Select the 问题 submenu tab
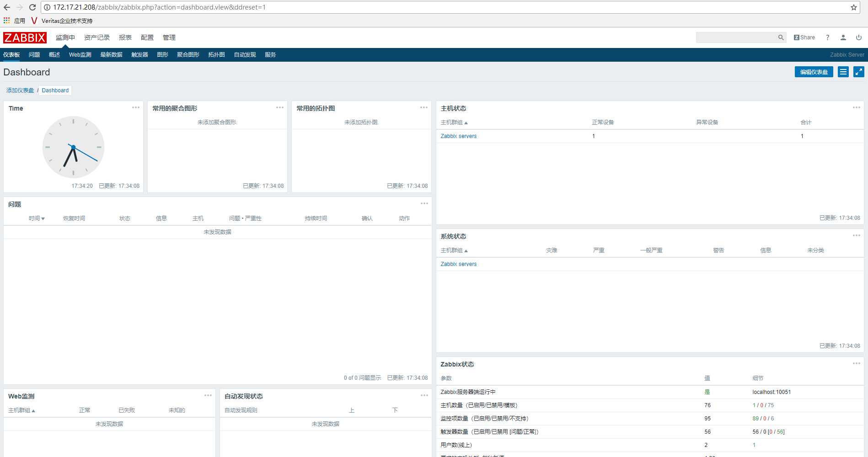The height and width of the screenshot is (457, 868). [x=34, y=55]
